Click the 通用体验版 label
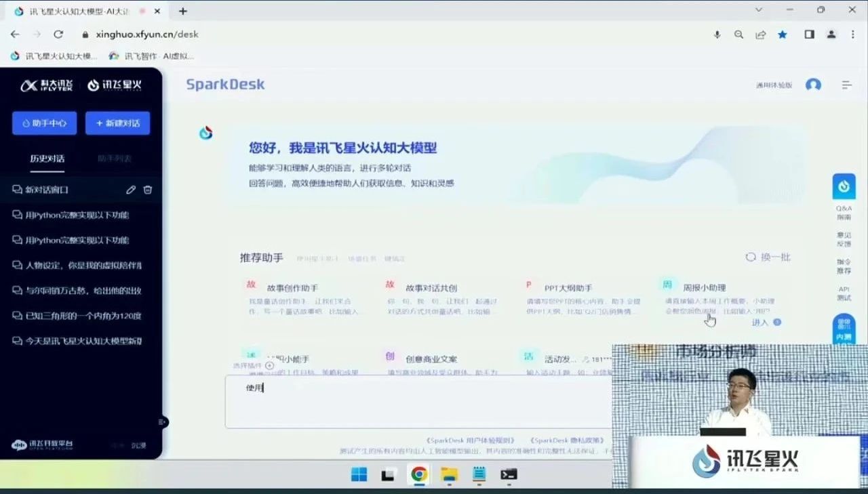 [774, 85]
